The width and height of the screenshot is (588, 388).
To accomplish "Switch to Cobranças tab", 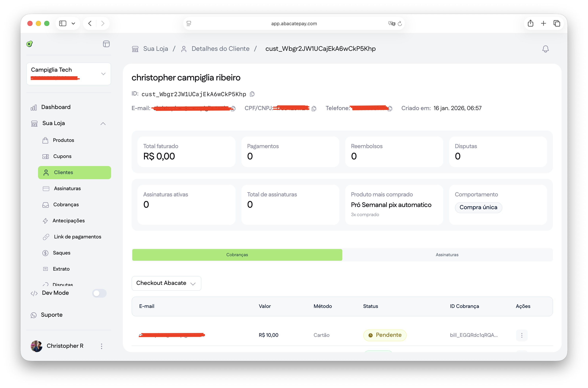I will pos(237,255).
